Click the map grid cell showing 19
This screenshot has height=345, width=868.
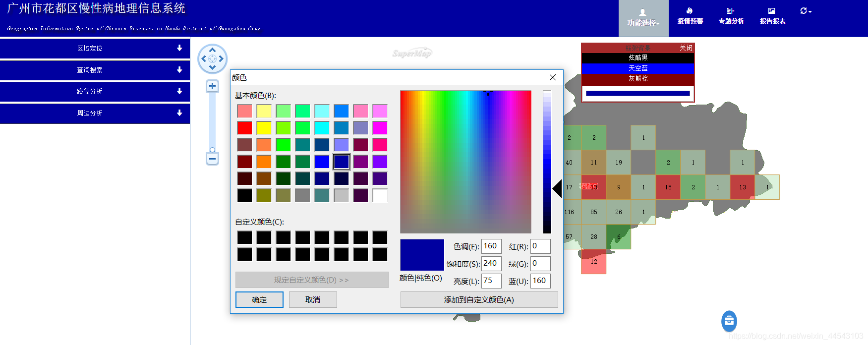tap(618, 162)
